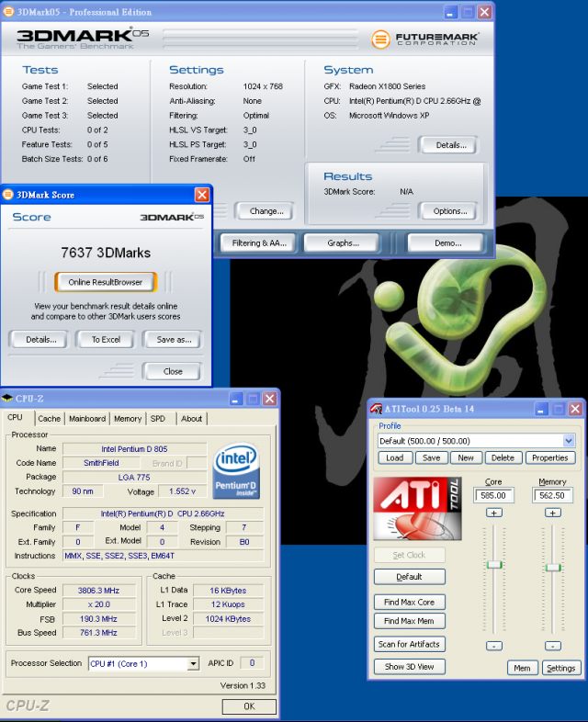Click the Default button in ATITool
This screenshot has width=588, height=722.
[410, 577]
